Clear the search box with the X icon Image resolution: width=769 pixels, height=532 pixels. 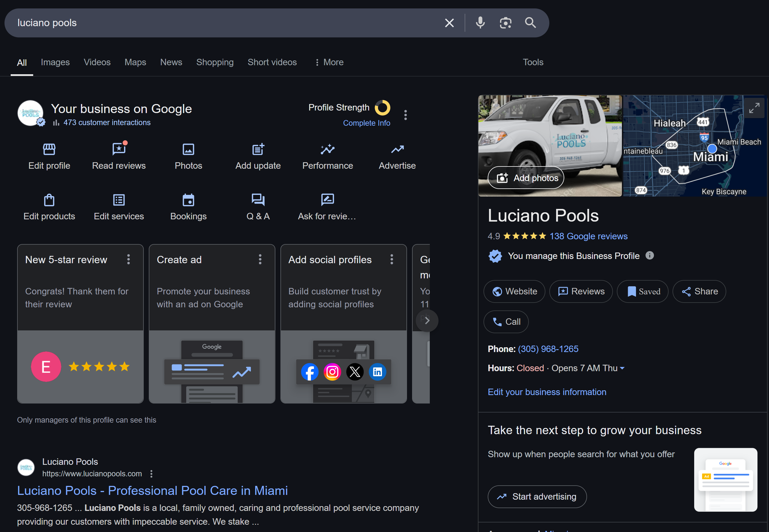449,23
